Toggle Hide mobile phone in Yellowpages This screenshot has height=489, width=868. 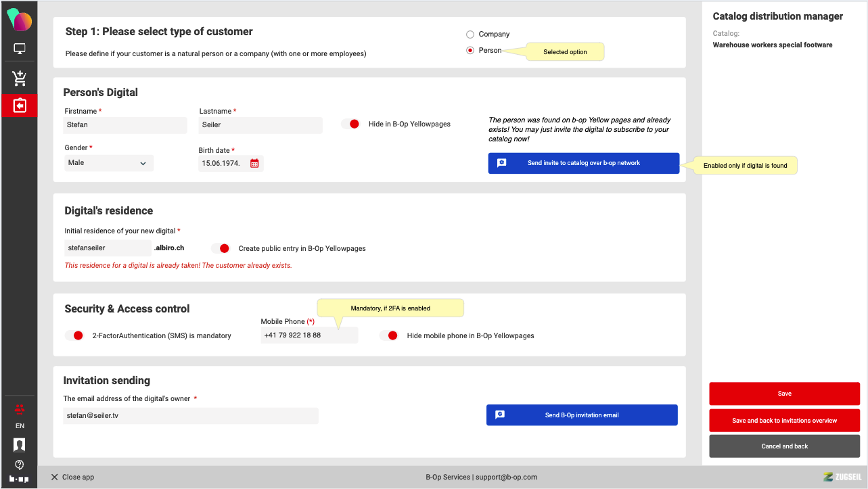[389, 335]
